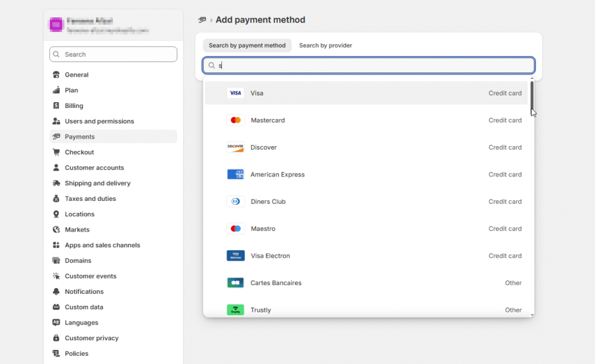Go to Checkout settings

point(113,152)
